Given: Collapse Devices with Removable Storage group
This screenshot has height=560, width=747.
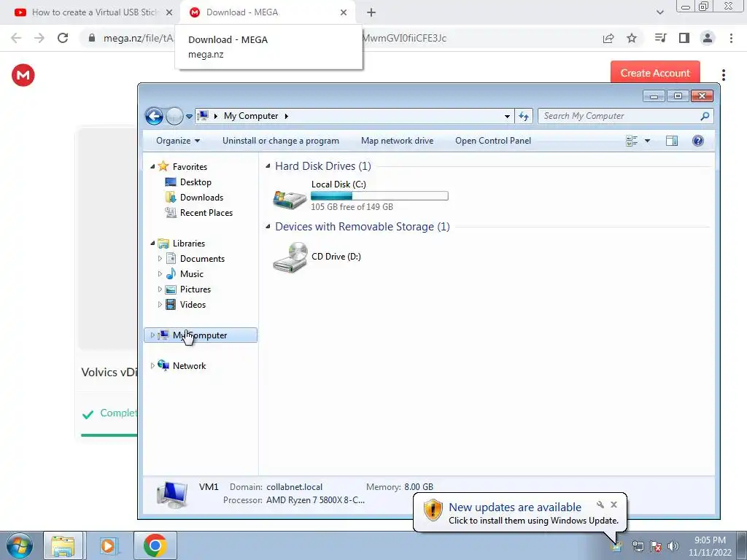Looking at the screenshot, I should pyautogui.click(x=268, y=226).
